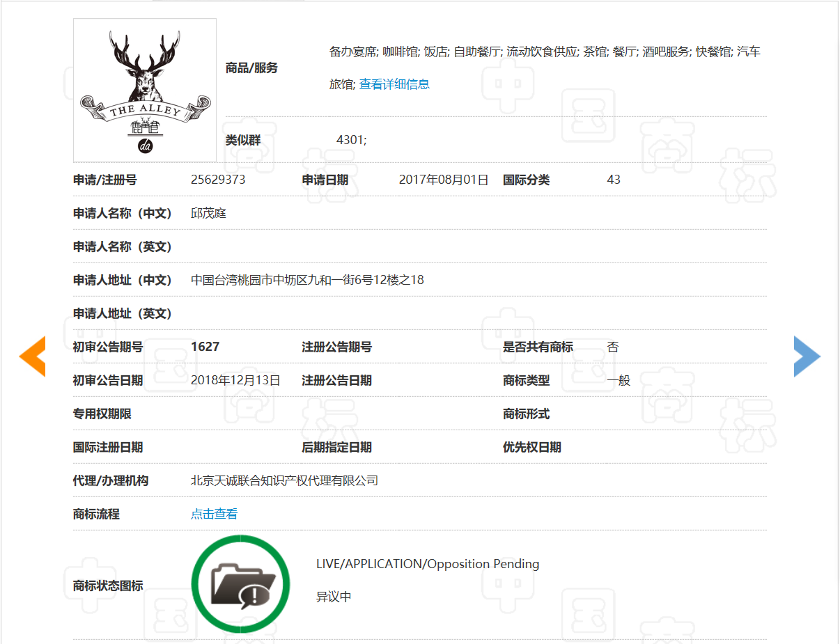The height and width of the screenshot is (644, 840).
Task: Click the 申请人名称（英文） label
Action: coord(123,246)
